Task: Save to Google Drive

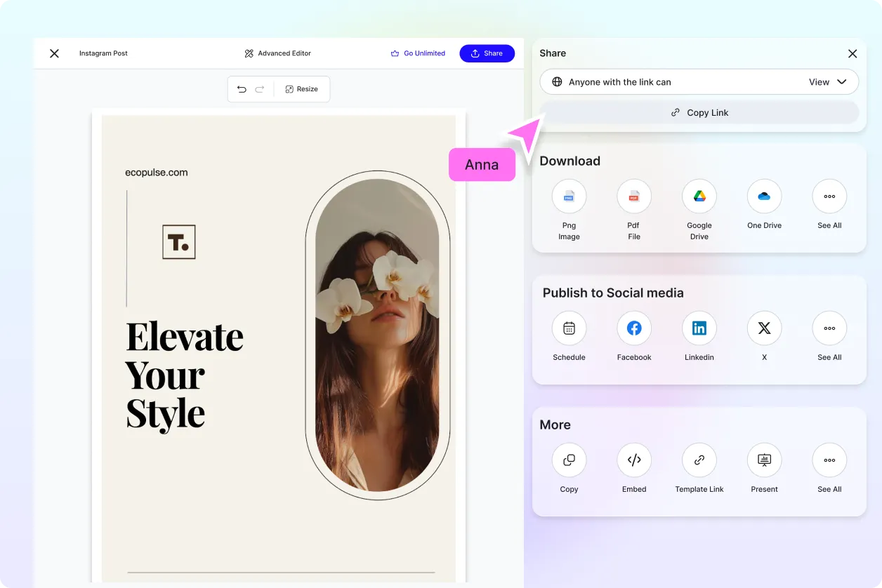Action: click(x=699, y=196)
